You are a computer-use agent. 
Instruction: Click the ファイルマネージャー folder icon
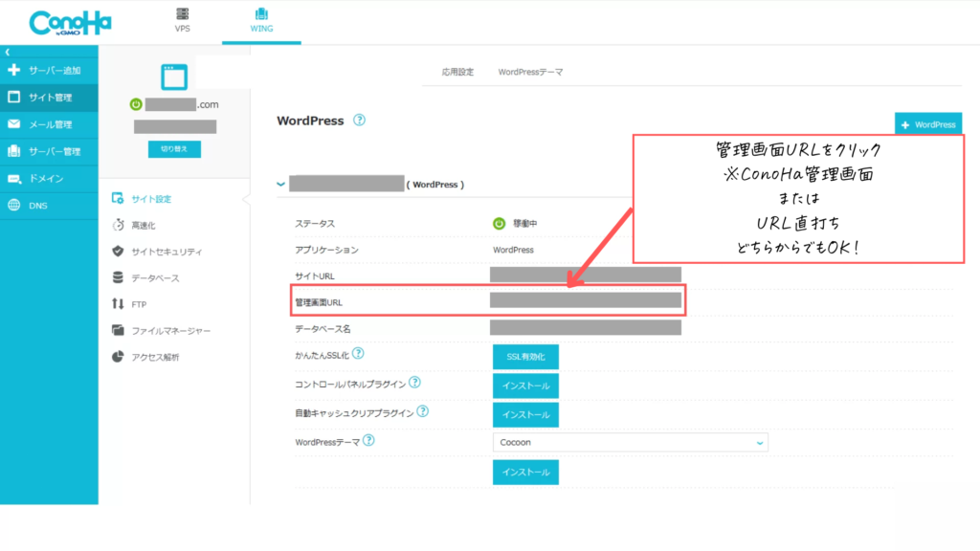[x=118, y=330]
